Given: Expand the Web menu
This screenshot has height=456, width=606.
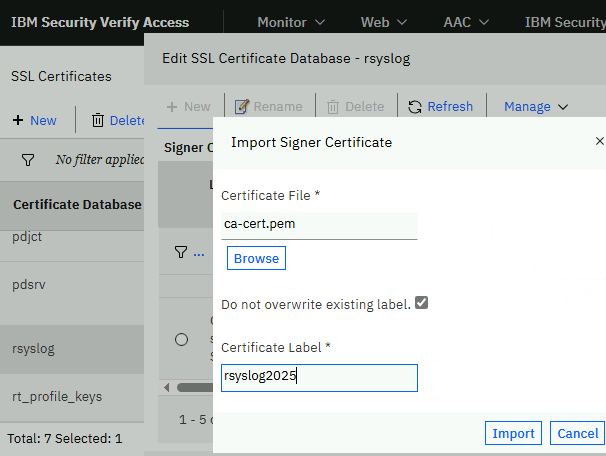Looking at the screenshot, I should point(384,22).
